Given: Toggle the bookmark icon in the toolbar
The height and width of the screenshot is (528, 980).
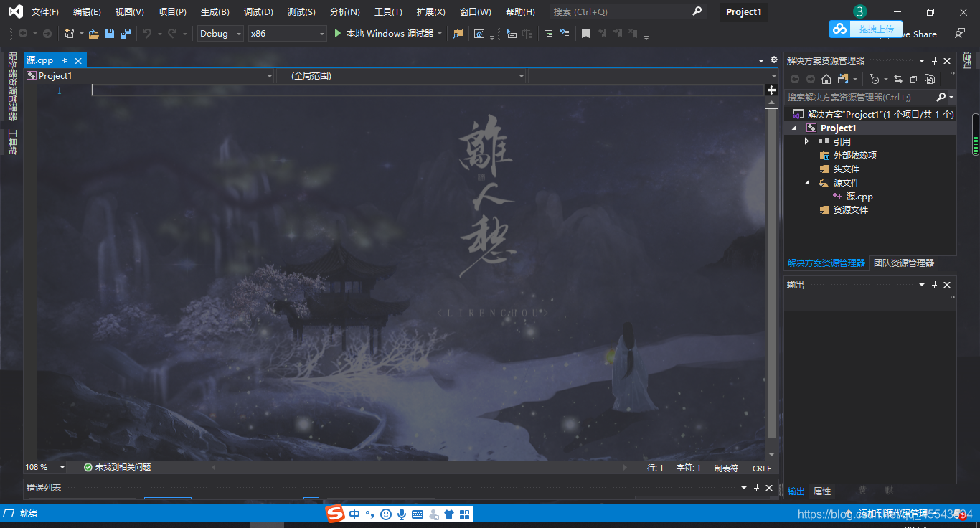Looking at the screenshot, I should point(586,33).
